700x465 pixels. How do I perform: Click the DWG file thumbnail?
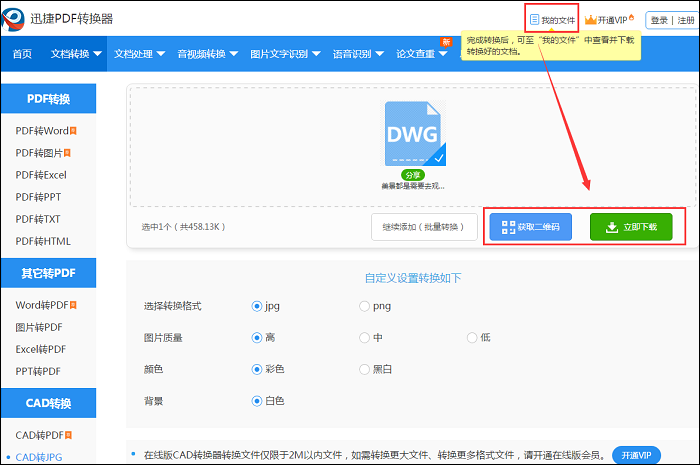click(x=415, y=133)
